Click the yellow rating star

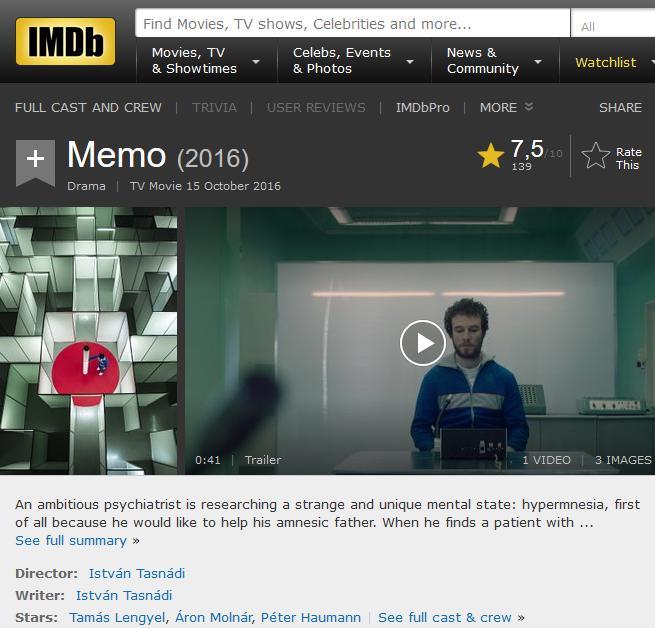pyautogui.click(x=490, y=155)
